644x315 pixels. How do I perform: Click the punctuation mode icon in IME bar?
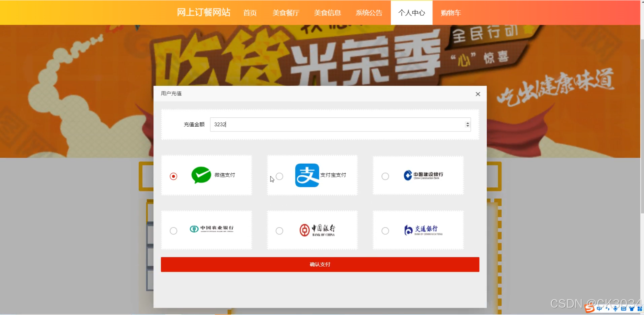(608, 308)
